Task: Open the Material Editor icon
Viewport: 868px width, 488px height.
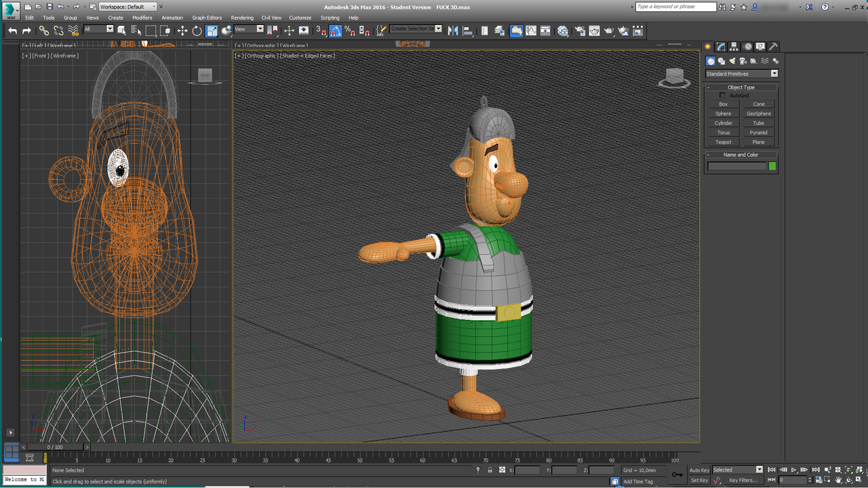Action: click(563, 30)
